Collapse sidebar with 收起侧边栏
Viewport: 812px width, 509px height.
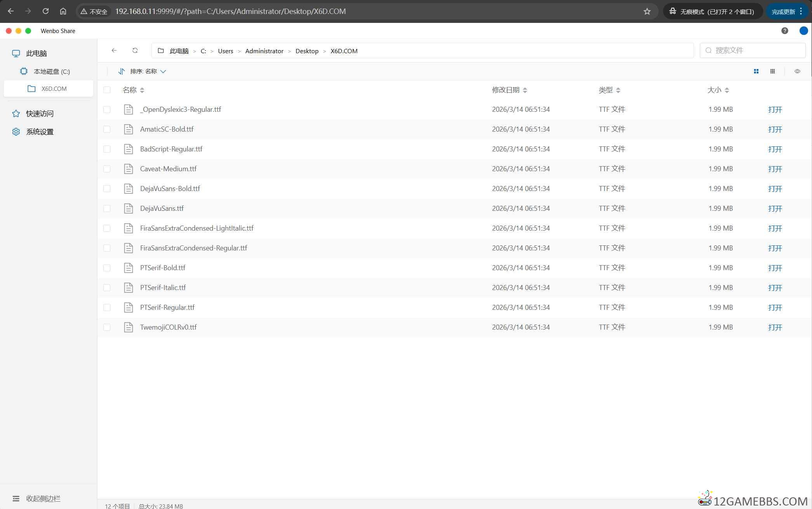tap(37, 498)
